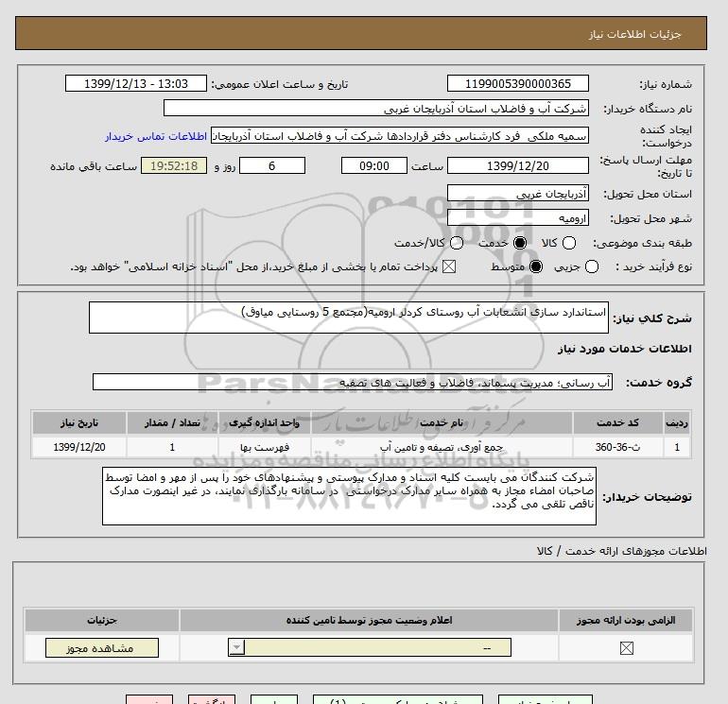Click the buyer organization name field

point(376,109)
